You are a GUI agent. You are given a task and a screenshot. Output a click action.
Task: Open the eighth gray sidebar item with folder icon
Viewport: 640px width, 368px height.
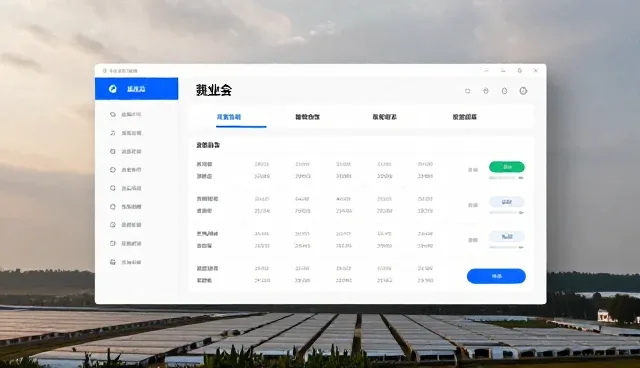pos(126,244)
